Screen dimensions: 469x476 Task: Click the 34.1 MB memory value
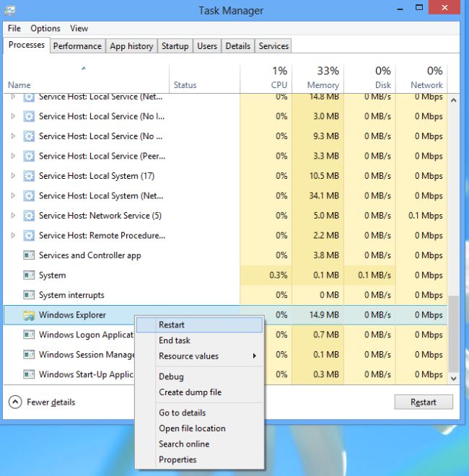(x=324, y=195)
